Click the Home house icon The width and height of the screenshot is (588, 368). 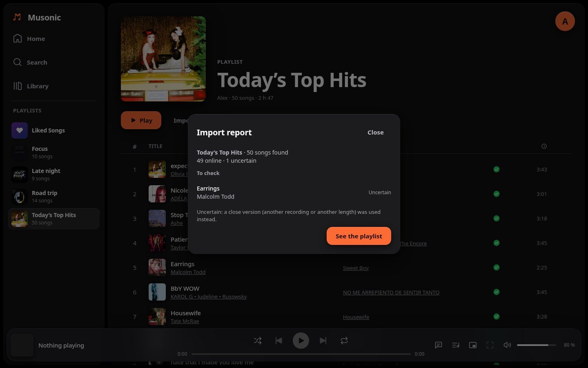tap(18, 38)
